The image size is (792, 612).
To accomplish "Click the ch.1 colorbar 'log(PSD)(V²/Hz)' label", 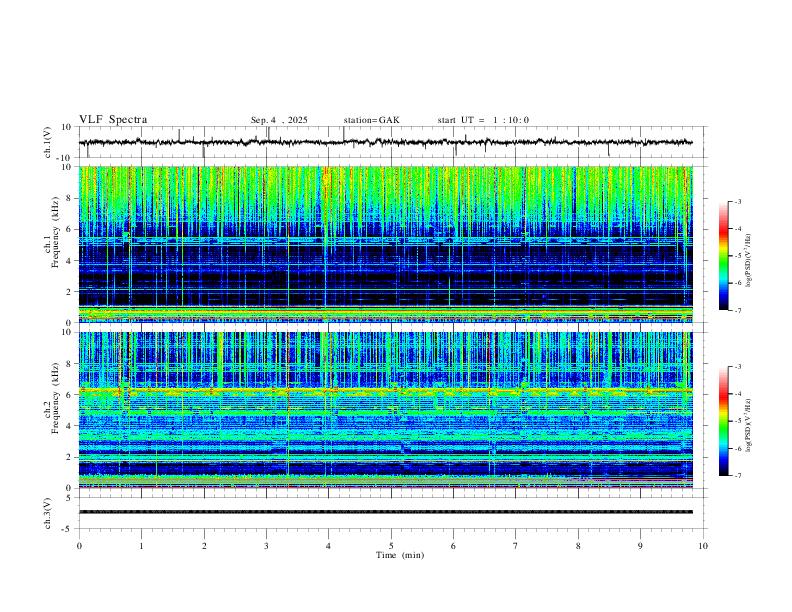I will (749, 261).
